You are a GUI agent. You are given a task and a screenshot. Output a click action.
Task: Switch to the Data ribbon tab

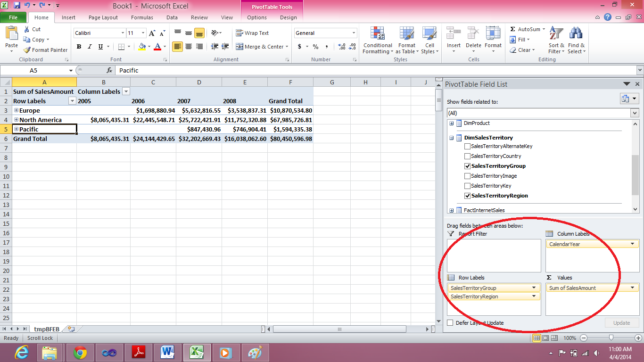pos(172,17)
